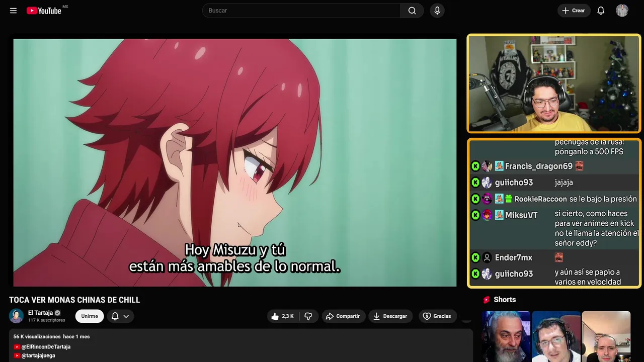Image resolution: width=644 pixels, height=362 pixels.
Task: Open El Tartaja channel avatar
Action: (x=17, y=316)
